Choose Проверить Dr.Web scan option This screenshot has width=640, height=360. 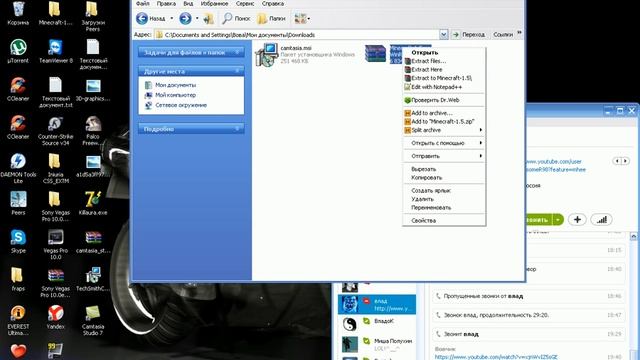[444, 100]
